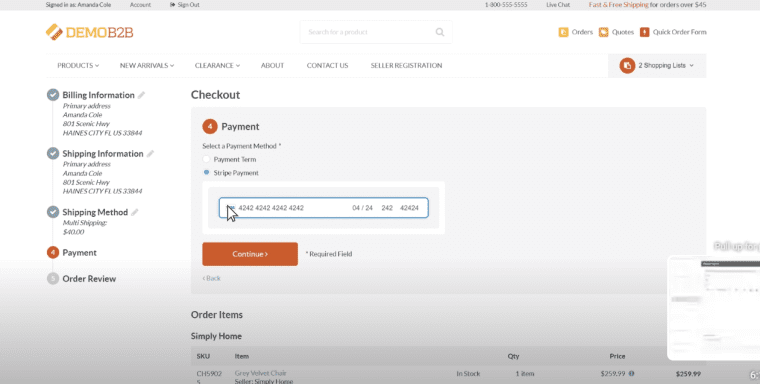Image resolution: width=760 pixels, height=384 pixels.
Task: Expand the Clearance menu
Action: point(217,65)
